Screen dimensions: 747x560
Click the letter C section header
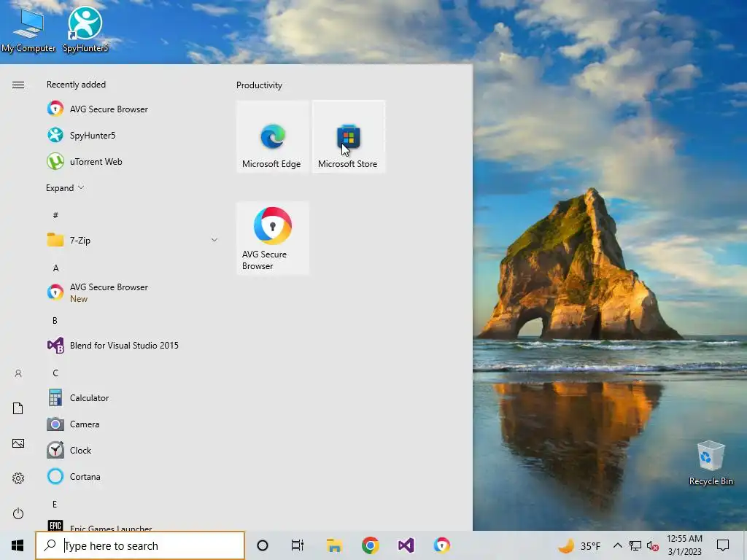tap(55, 373)
